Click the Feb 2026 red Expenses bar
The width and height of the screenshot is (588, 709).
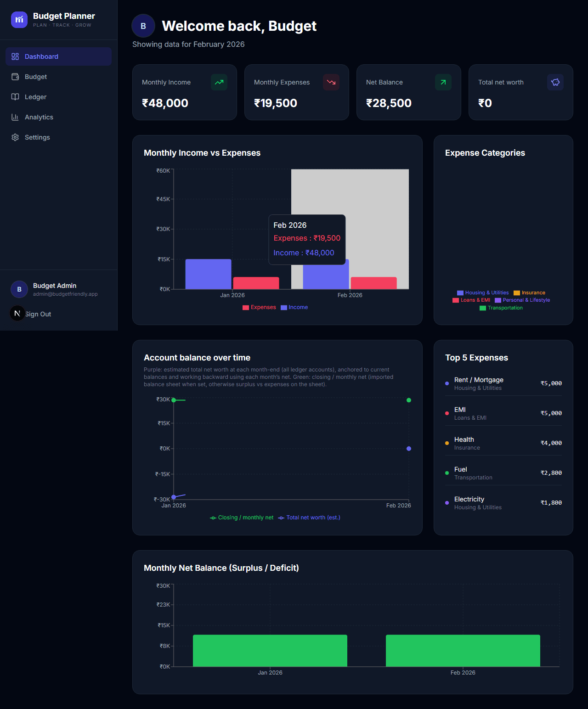pos(373,283)
